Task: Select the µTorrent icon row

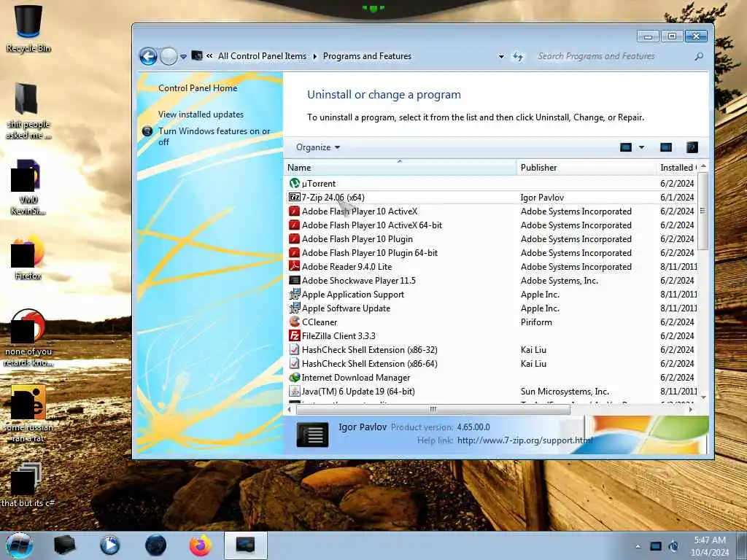Action: [295, 183]
